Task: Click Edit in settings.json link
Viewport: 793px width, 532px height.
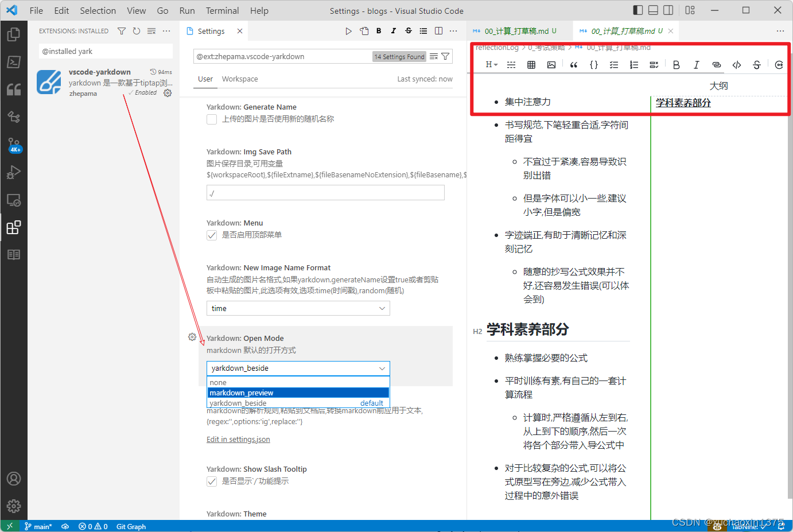Action: coord(238,440)
